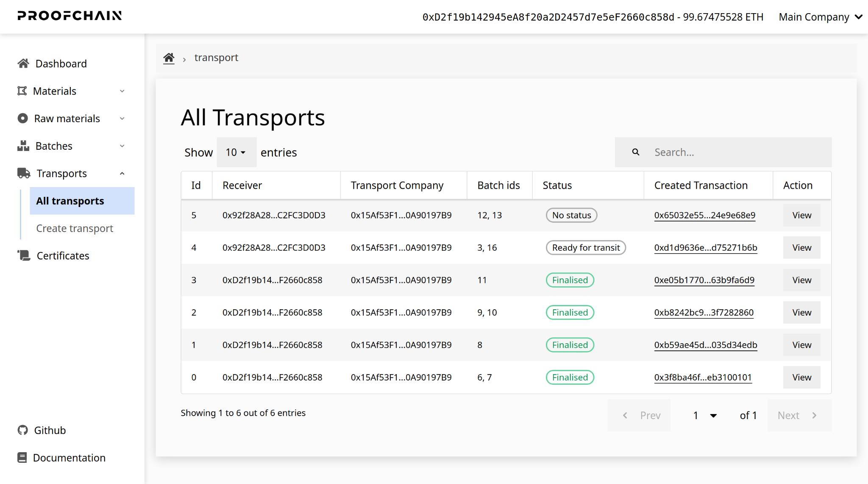This screenshot has width=868, height=484.
Task: View transport with id 5
Action: coord(801,215)
